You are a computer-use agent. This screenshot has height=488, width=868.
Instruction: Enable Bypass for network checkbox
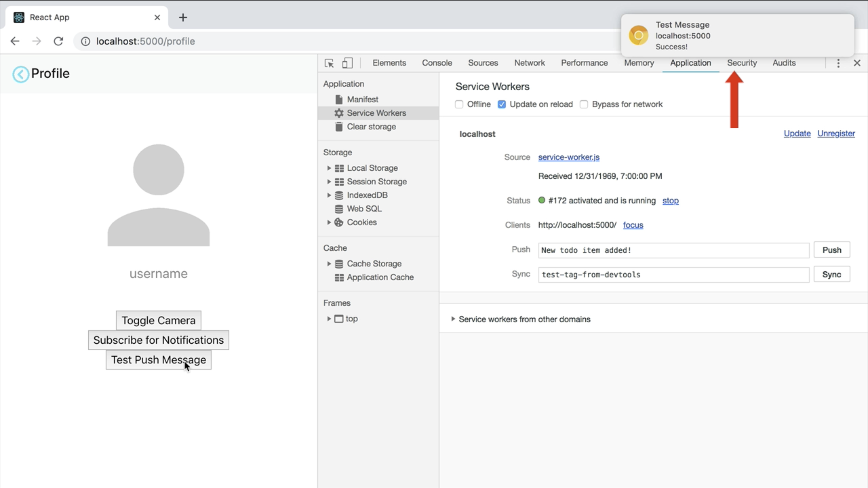click(x=584, y=104)
